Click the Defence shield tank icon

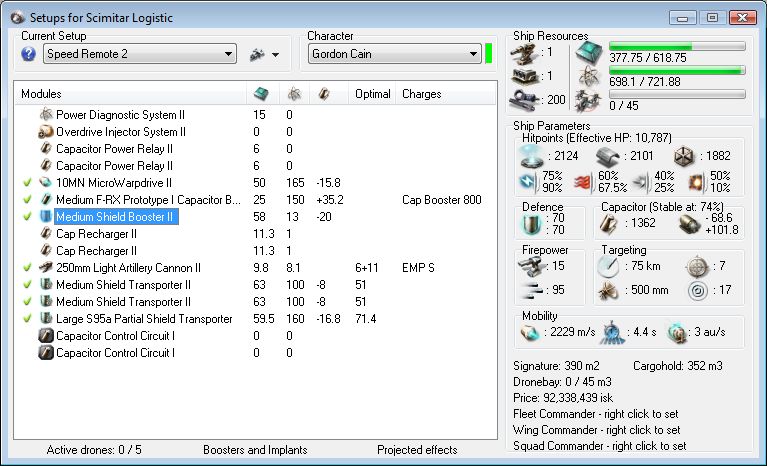[x=532, y=223]
